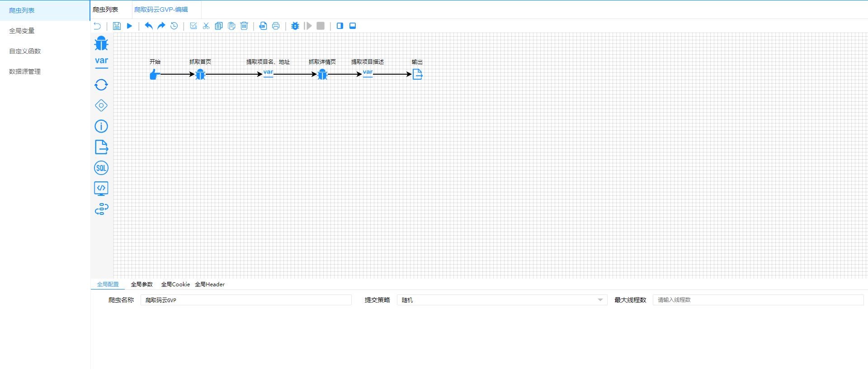Switch to 全局配置 properties tab

coord(108,285)
